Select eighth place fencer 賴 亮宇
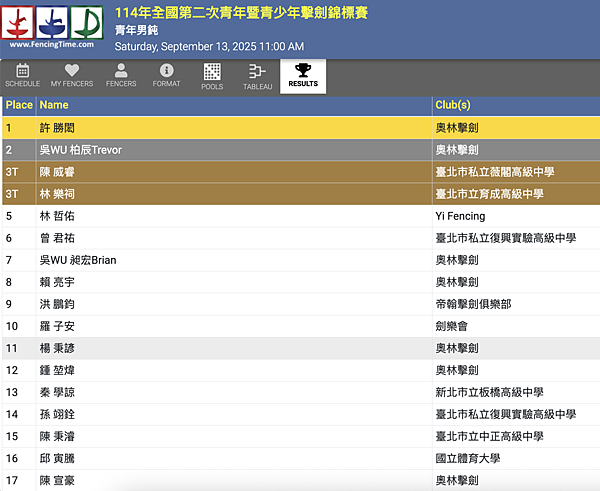 tap(57, 282)
